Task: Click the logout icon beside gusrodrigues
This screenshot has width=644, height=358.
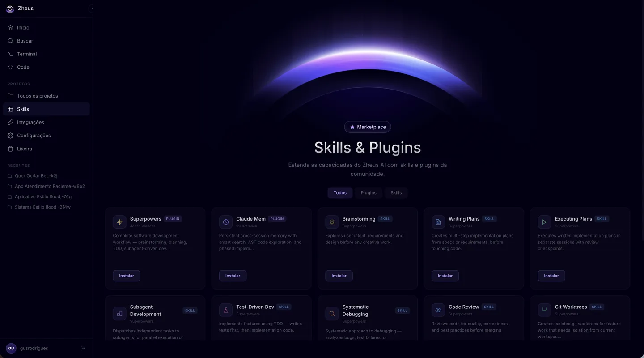Action: [83, 348]
